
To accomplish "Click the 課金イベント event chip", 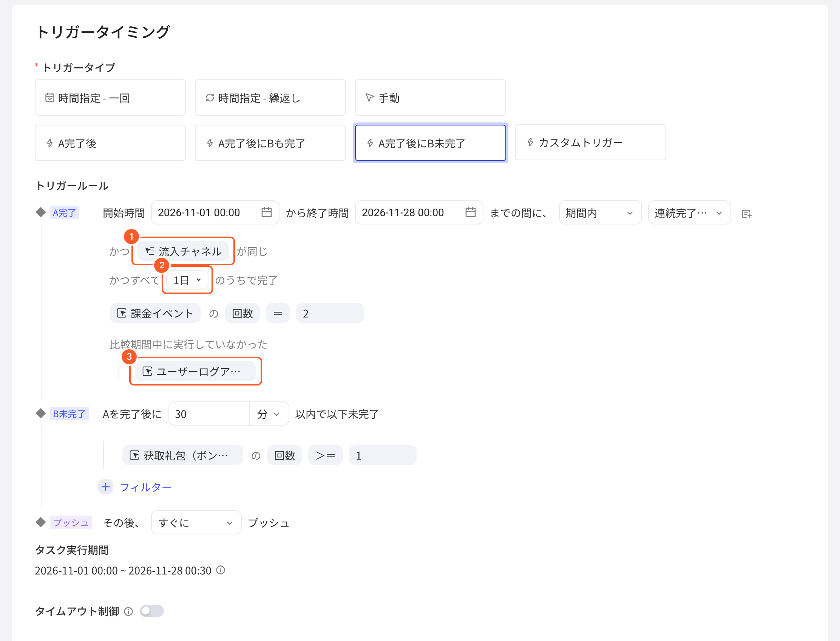I will [155, 313].
